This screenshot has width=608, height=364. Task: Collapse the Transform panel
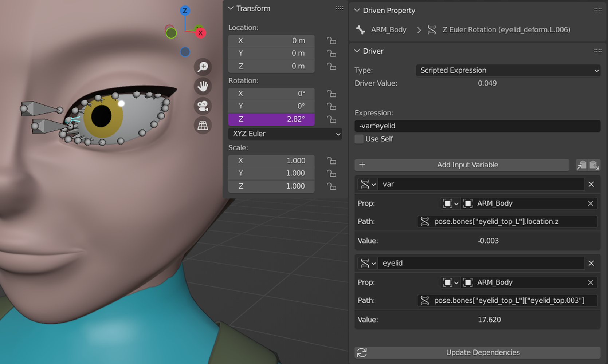[x=231, y=8]
